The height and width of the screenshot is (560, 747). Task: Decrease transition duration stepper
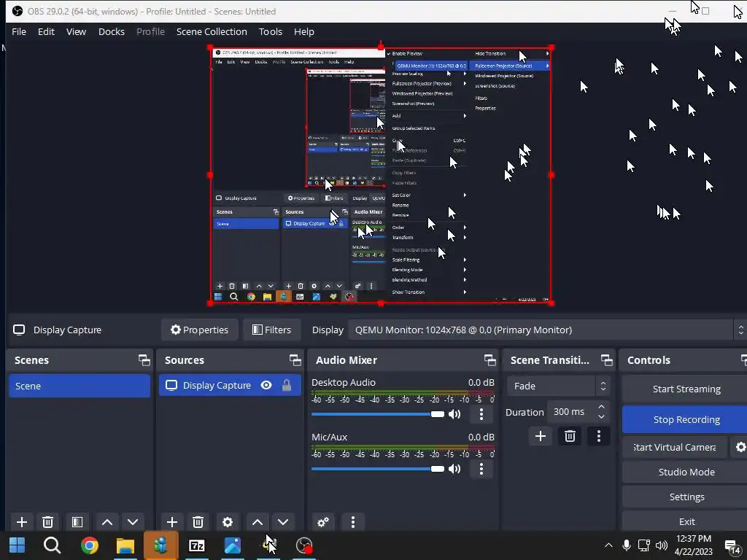click(601, 416)
